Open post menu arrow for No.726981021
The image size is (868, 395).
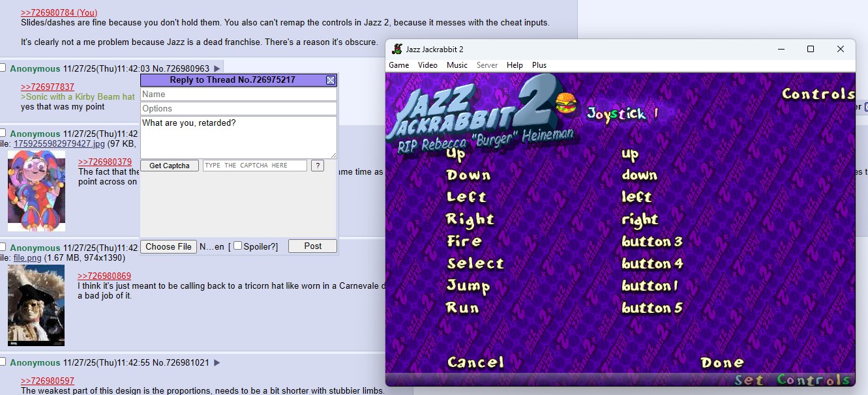(x=217, y=362)
